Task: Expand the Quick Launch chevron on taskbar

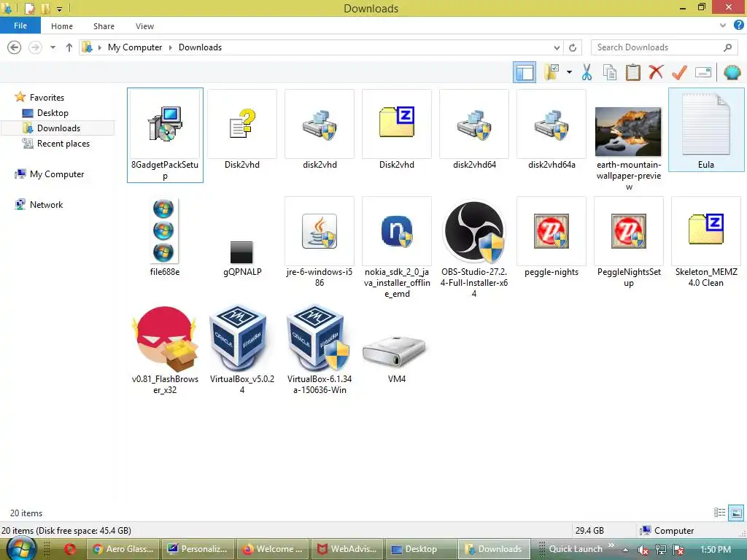Action: (x=611, y=545)
